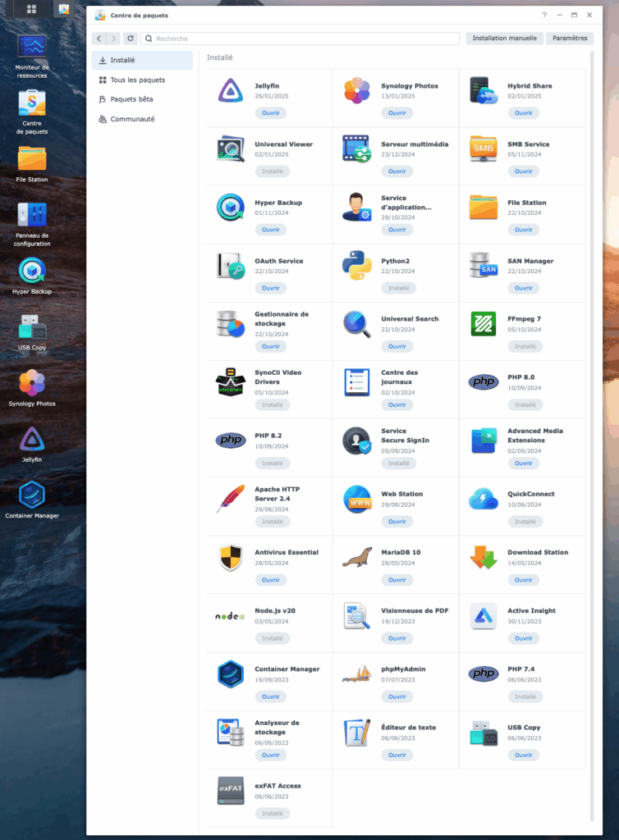This screenshot has height=840, width=619.
Task: Click the SynoCli Video Drivers icon
Action: (231, 382)
